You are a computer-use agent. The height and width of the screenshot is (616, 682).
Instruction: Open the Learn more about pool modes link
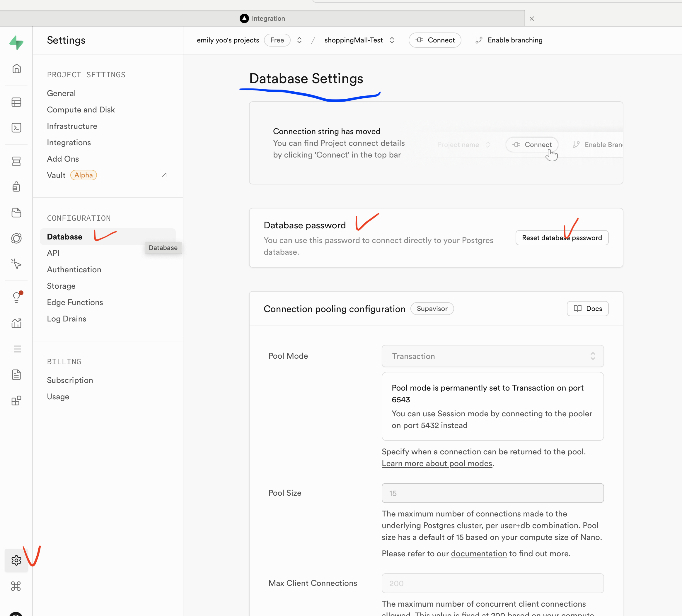tap(437, 463)
